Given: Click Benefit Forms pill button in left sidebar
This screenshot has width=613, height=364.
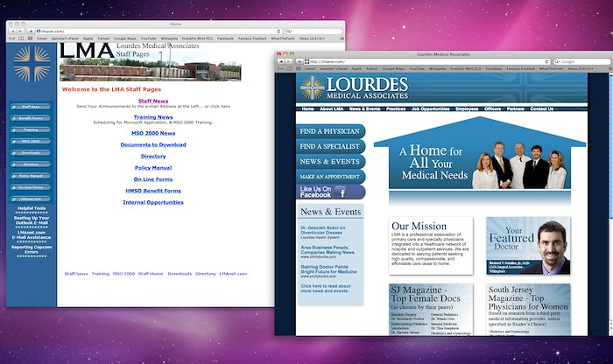Looking at the screenshot, I should (31, 118).
